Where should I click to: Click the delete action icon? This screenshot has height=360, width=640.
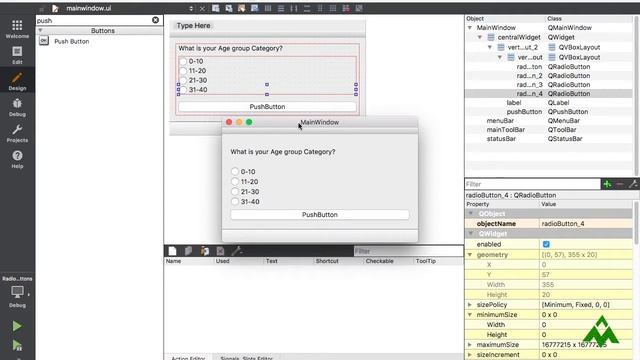point(220,251)
